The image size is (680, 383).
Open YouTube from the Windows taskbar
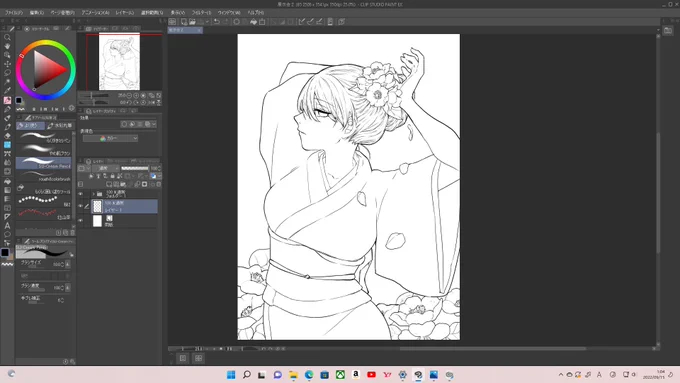point(371,375)
